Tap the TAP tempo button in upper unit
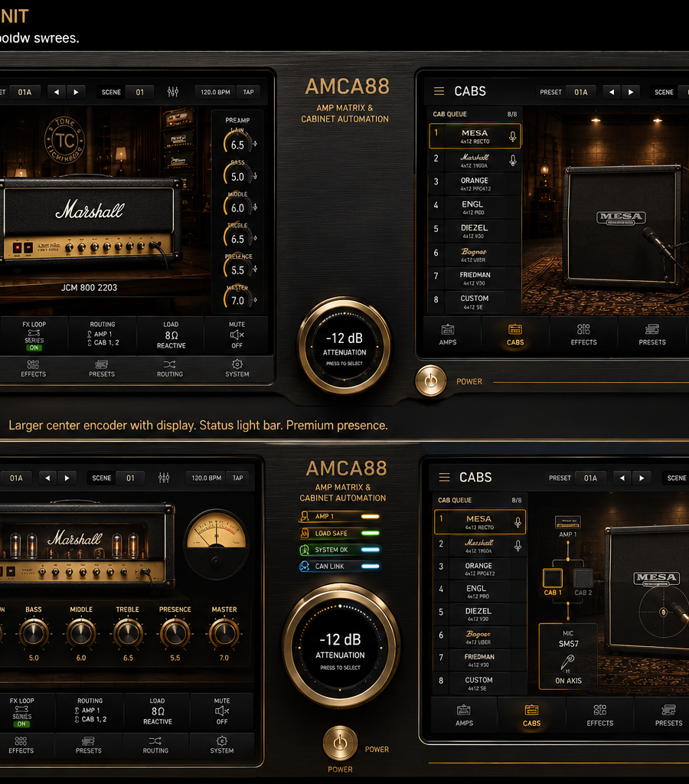The height and width of the screenshot is (784, 689). pyautogui.click(x=249, y=92)
